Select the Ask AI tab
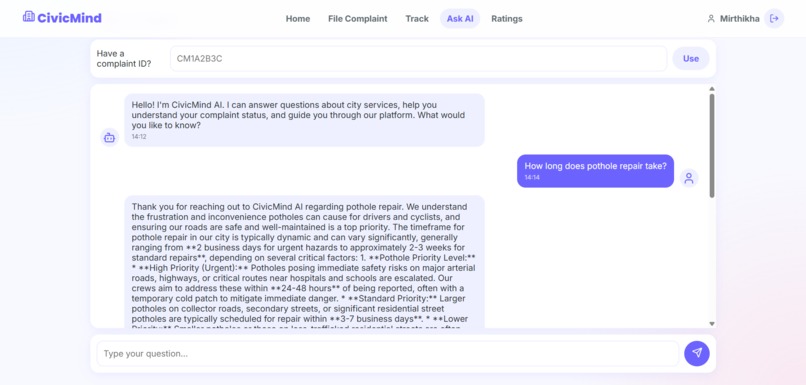The height and width of the screenshot is (385, 806). click(x=460, y=19)
